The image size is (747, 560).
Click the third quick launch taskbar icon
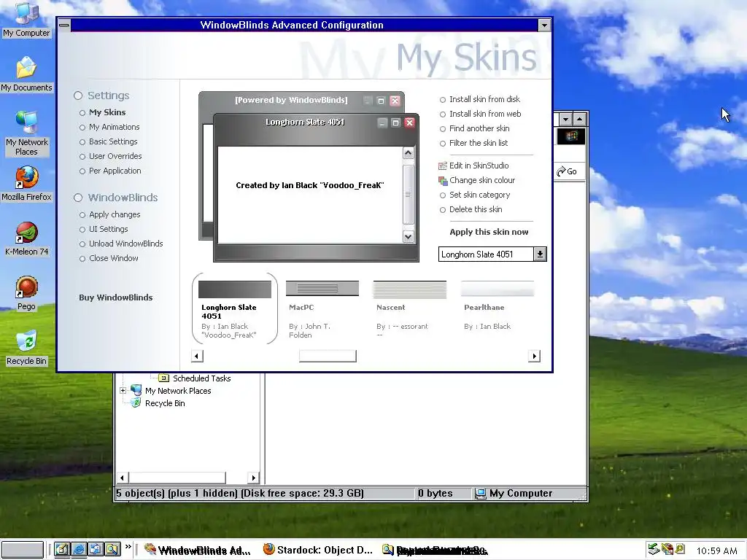(96, 549)
